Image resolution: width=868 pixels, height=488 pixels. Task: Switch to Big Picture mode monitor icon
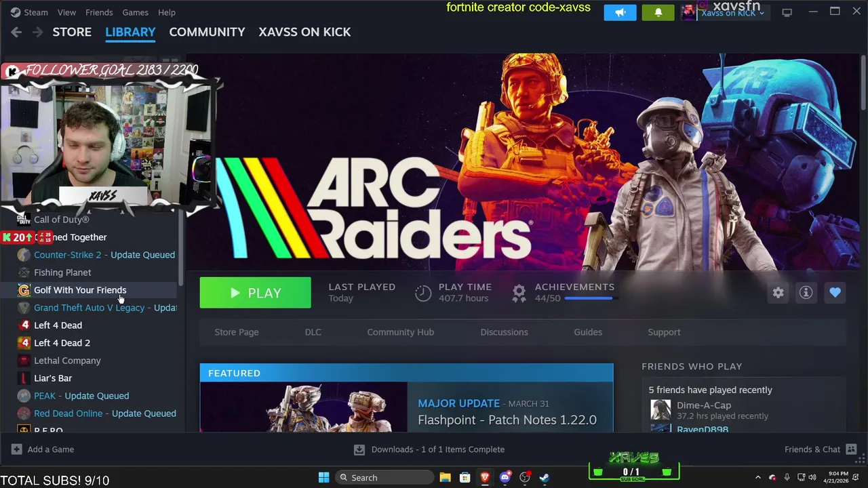[787, 12]
